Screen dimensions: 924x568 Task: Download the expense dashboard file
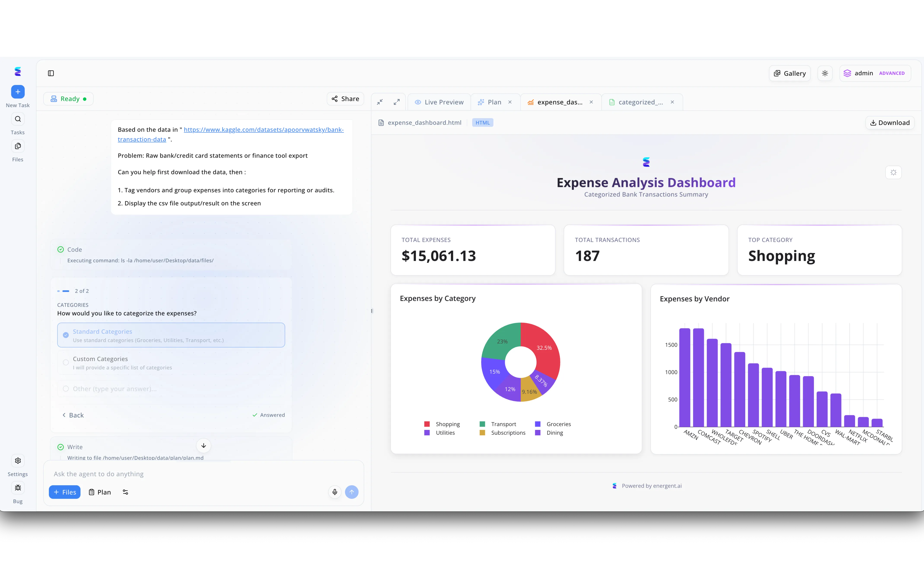click(890, 123)
